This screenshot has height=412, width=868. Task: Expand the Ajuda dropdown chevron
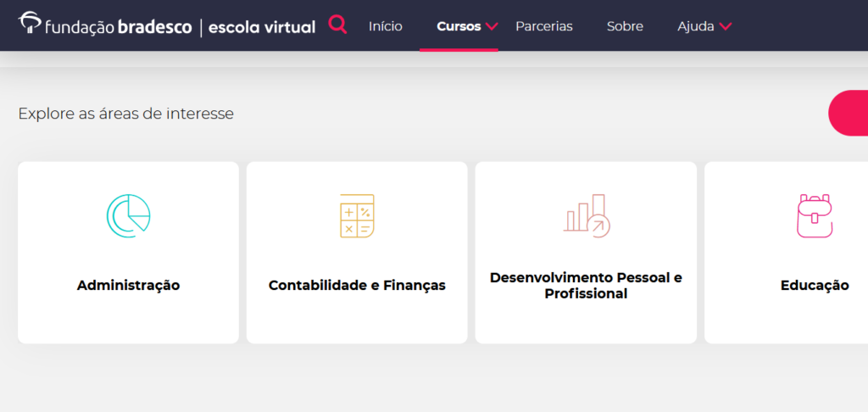(726, 26)
